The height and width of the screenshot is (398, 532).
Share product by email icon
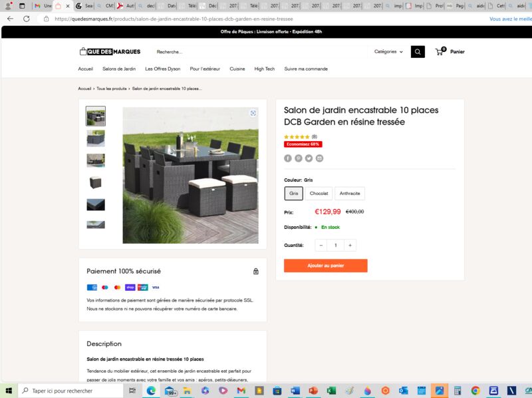pyautogui.click(x=320, y=158)
